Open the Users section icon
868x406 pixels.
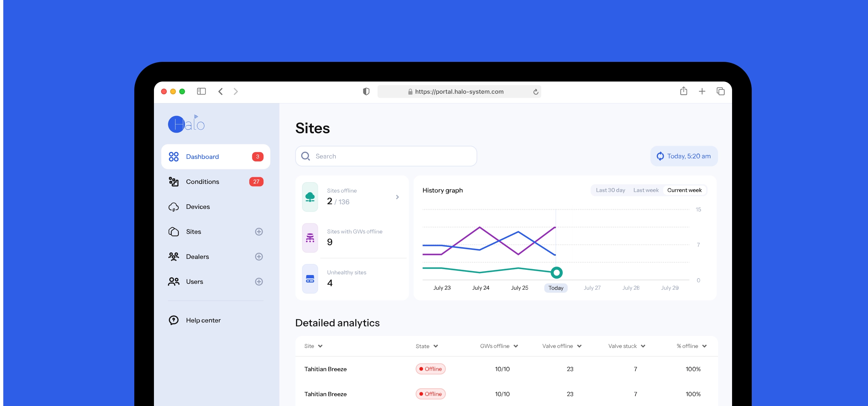click(x=174, y=282)
